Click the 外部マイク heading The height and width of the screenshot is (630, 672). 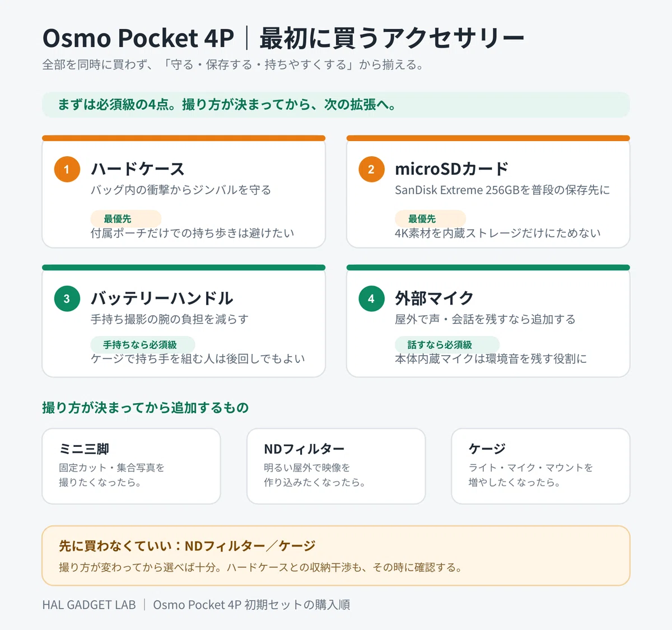434,298
